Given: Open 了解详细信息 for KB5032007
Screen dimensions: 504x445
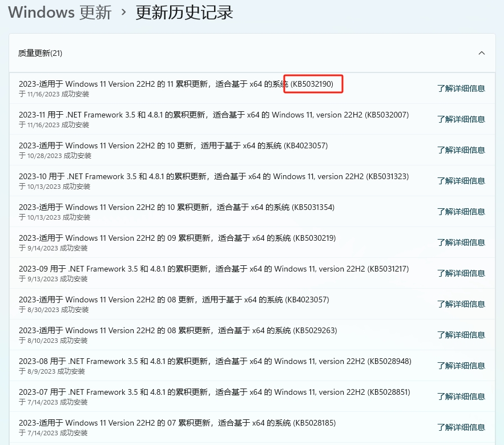Looking at the screenshot, I should [x=460, y=119].
